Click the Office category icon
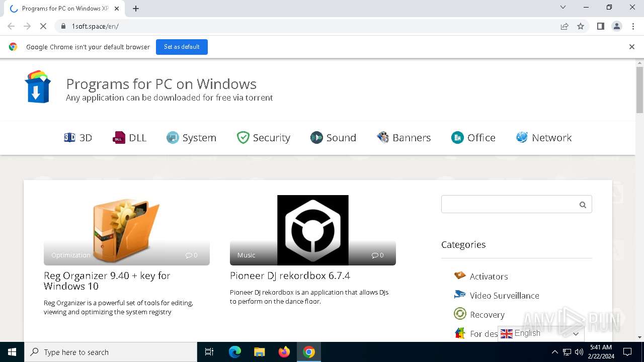 click(457, 137)
